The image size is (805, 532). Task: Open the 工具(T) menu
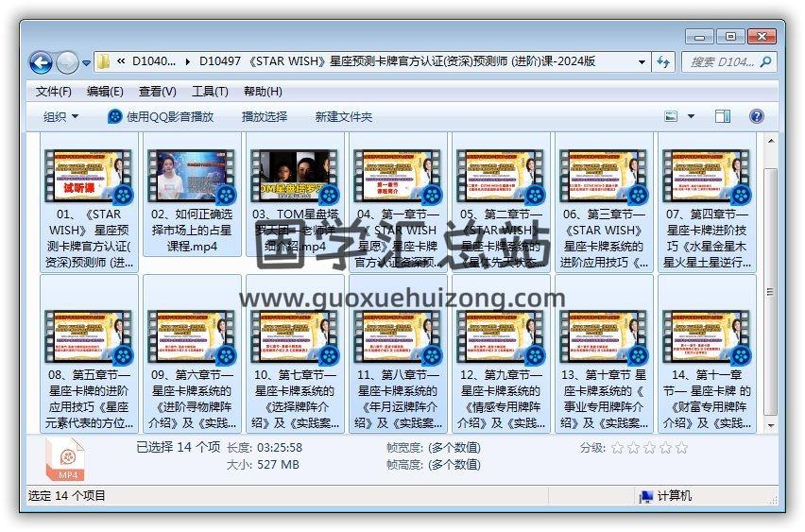click(x=210, y=92)
